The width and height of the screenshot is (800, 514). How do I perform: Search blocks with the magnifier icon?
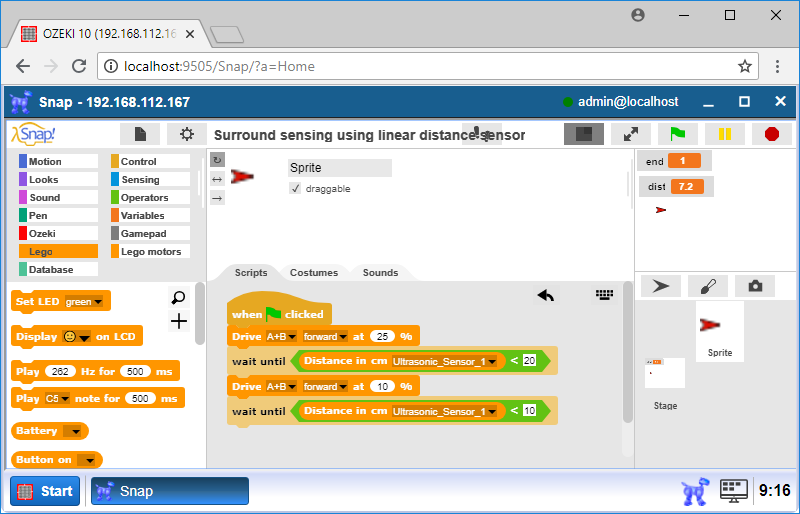point(179,297)
